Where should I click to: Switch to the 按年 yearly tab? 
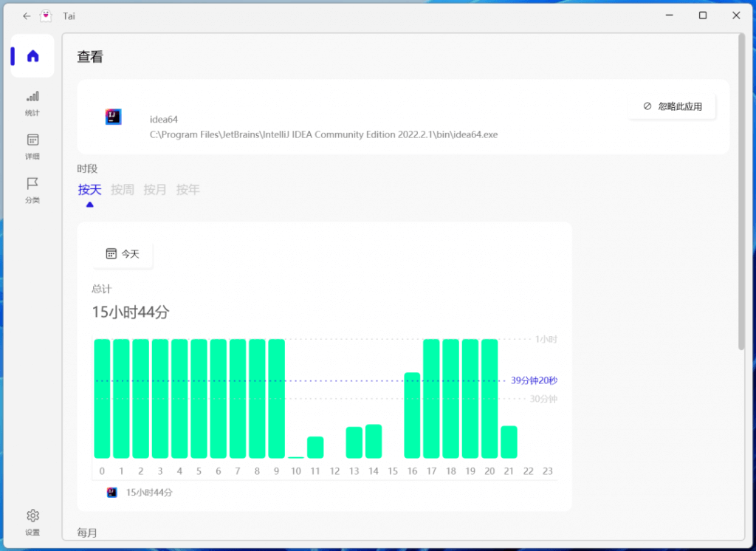(188, 190)
